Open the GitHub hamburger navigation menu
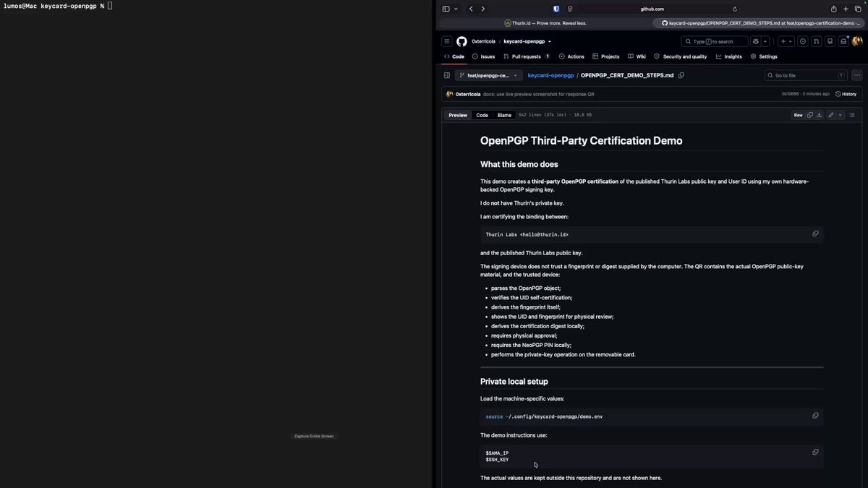This screenshot has width=868, height=488. pos(447,41)
